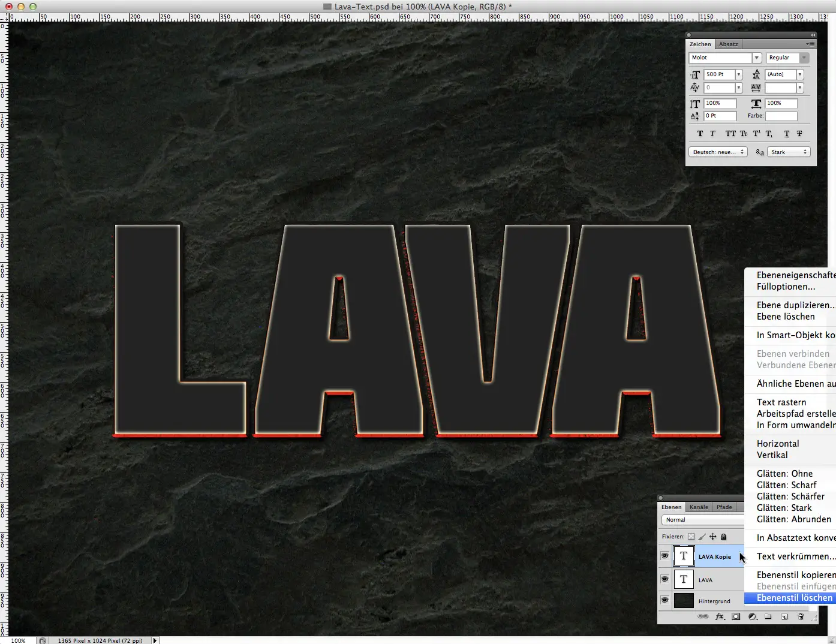
Task: Hide the LAVA layer
Action: tap(664, 579)
